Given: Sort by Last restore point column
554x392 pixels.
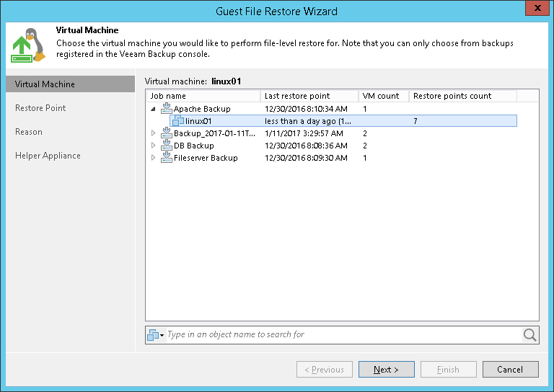Looking at the screenshot, I should pos(309,96).
